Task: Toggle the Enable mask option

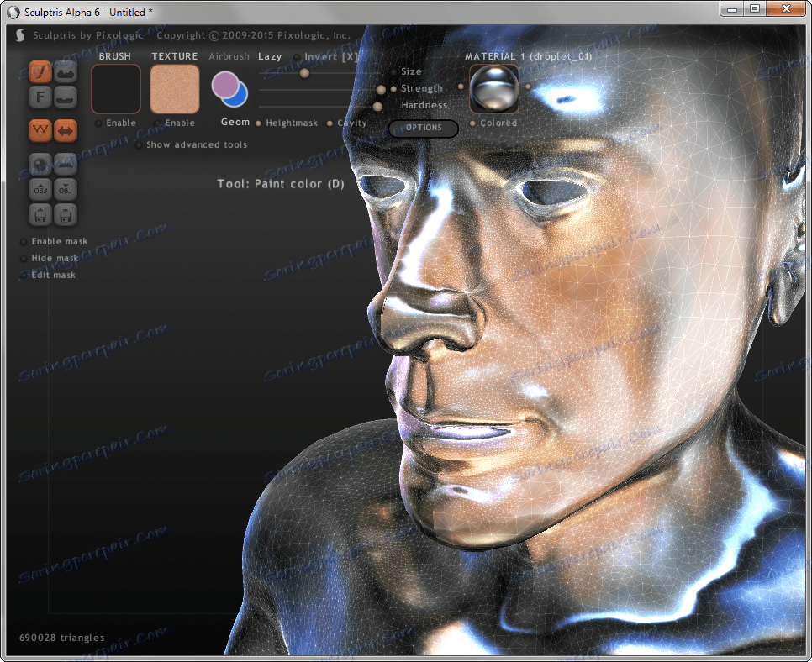Action: 24,242
